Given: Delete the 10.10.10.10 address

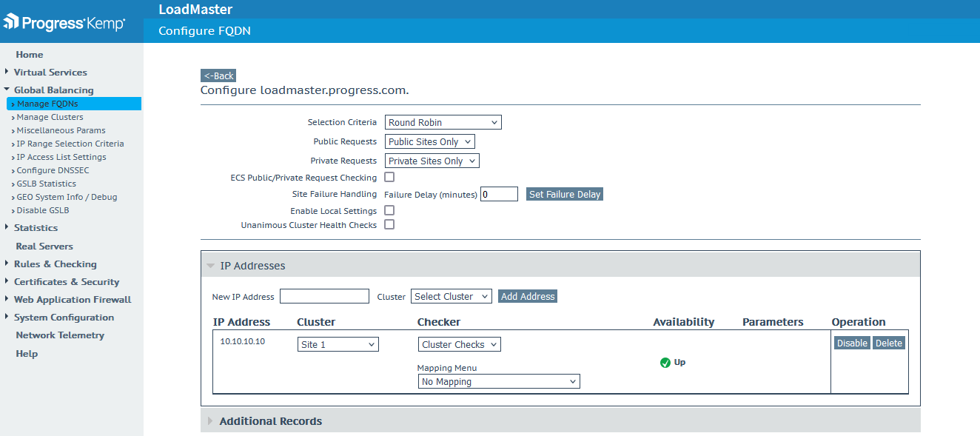Looking at the screenshot, I should click(x=889, y=343).
